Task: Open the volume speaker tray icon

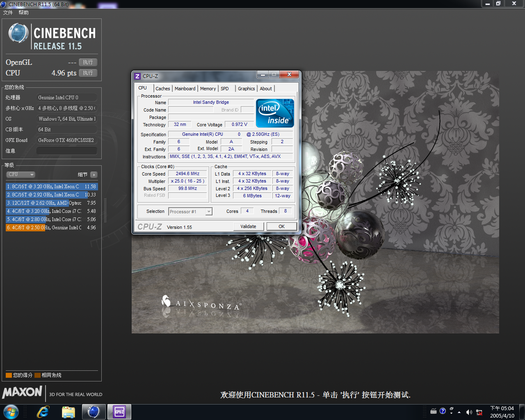Action: 469,412
